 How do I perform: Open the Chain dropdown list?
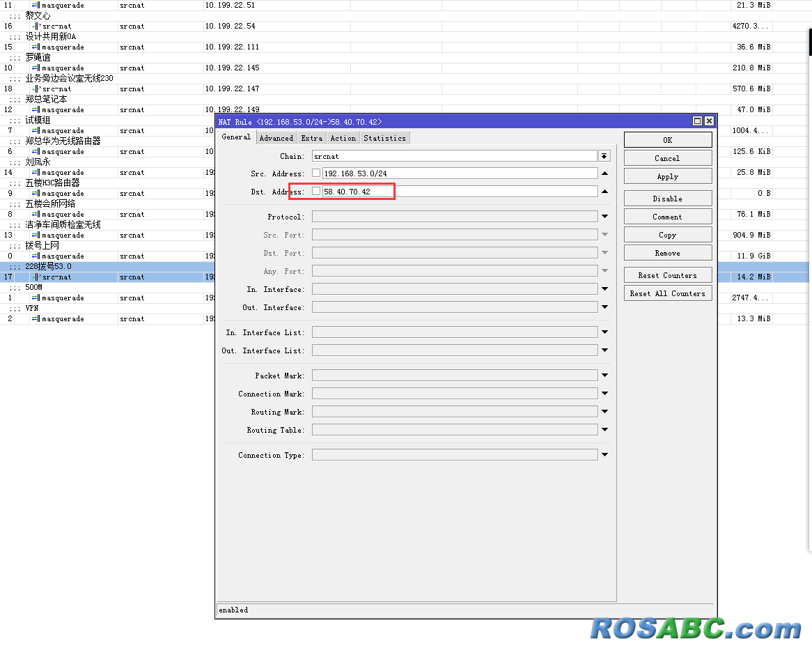pyautogui.click(x=604, y=157)
